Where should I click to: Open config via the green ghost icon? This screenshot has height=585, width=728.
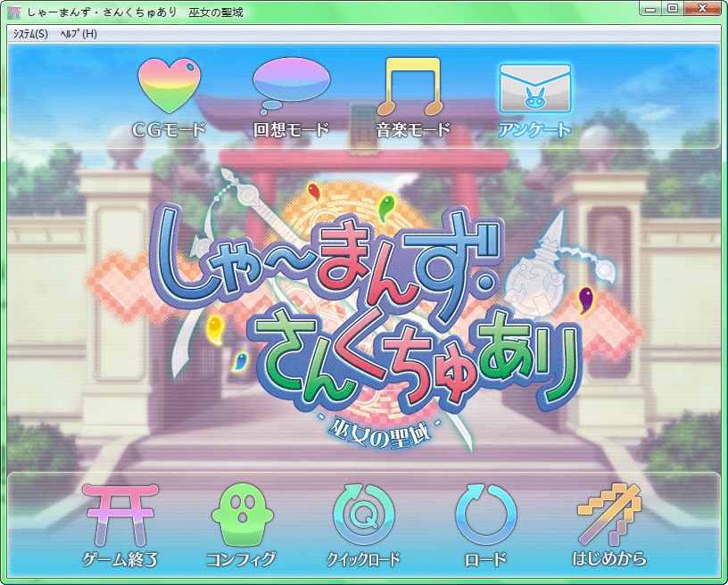click(x=240, y=515)
